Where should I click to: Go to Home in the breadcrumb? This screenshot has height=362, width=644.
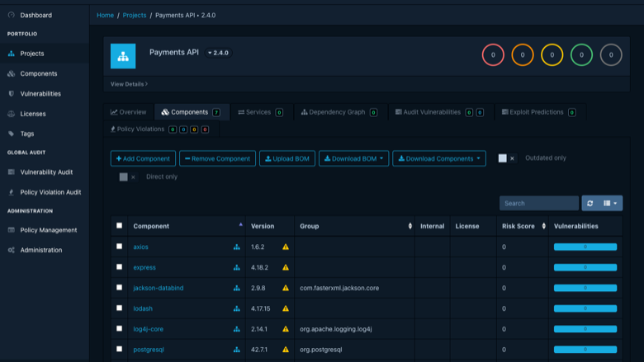pyautogui.click(x=105, y=15)
